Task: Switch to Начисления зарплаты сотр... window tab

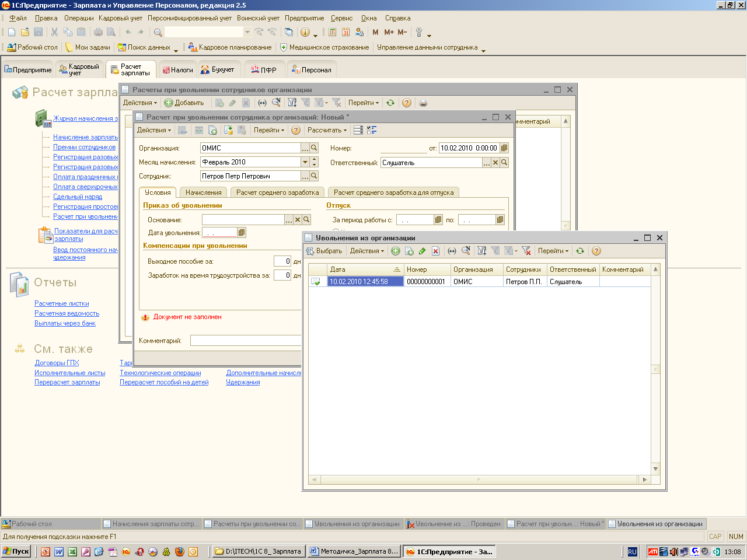Action: [x=152, y=524]
